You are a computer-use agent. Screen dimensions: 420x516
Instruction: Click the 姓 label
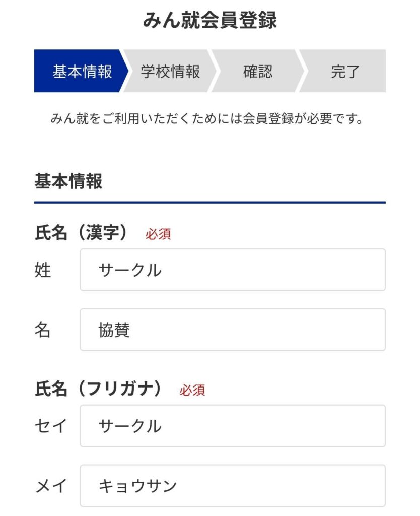coord(43,270)
